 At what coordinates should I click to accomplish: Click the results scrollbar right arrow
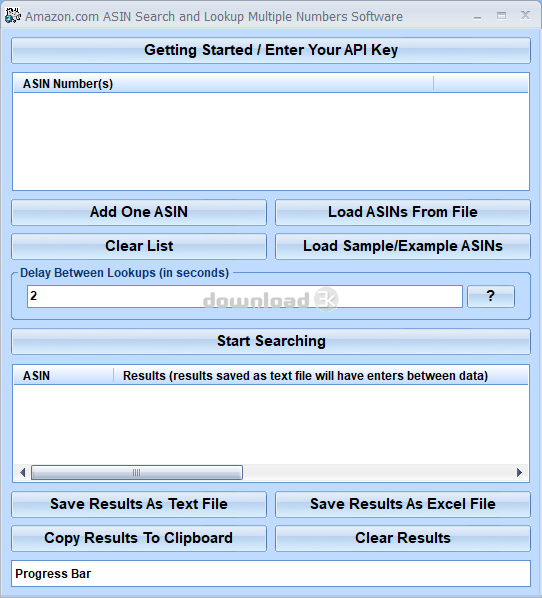click(x=519, y=473)
